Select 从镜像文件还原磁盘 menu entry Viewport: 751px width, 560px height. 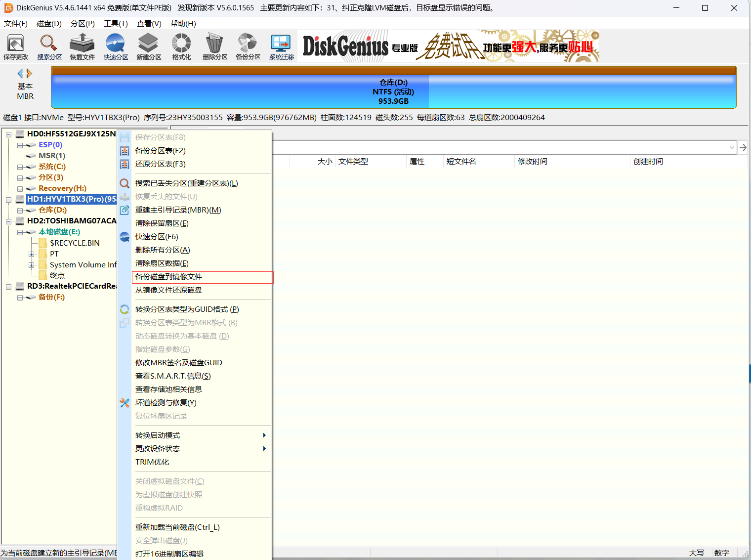(202, 290)
